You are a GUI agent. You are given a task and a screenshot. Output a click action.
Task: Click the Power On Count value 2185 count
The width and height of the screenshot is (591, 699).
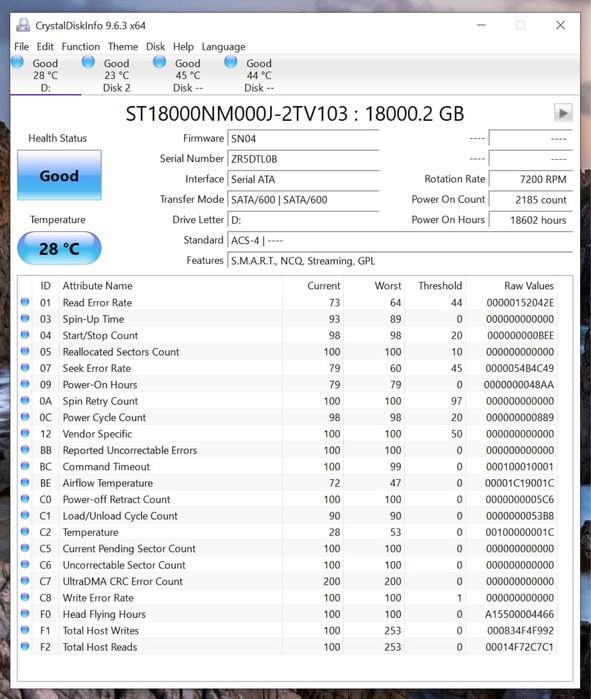[x=530, y=200]
